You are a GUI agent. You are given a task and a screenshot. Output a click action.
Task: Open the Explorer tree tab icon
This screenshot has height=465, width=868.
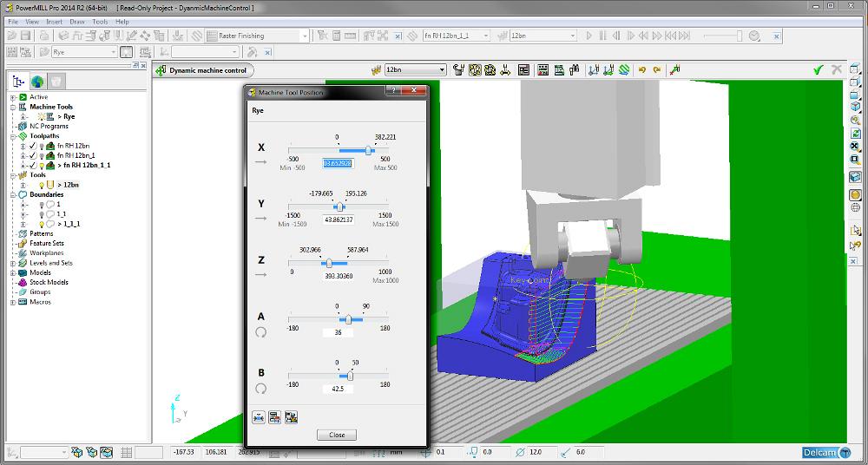[x=19, y=82]
